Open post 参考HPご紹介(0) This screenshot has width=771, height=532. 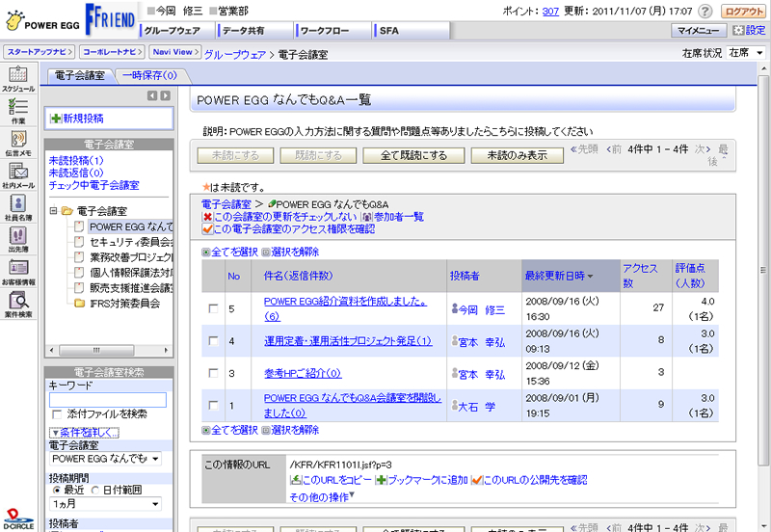[x=303, y=373]
